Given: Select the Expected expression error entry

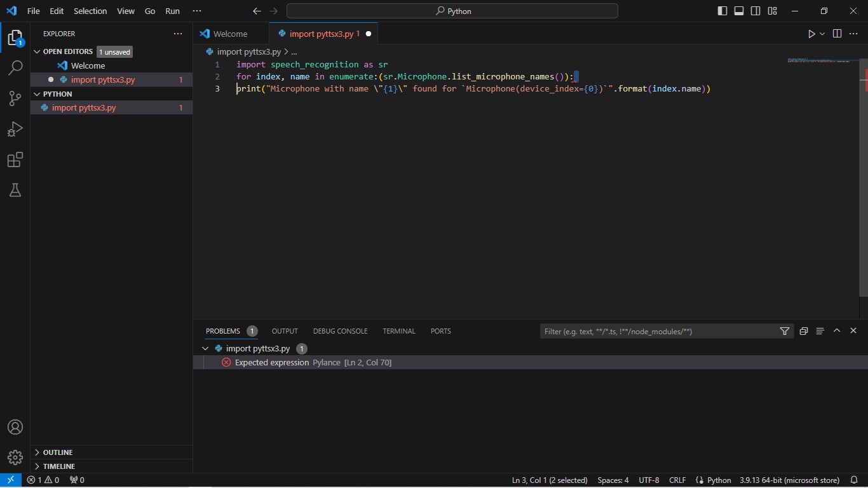Looking at the screenshot, I should click(x=531, y=362).
